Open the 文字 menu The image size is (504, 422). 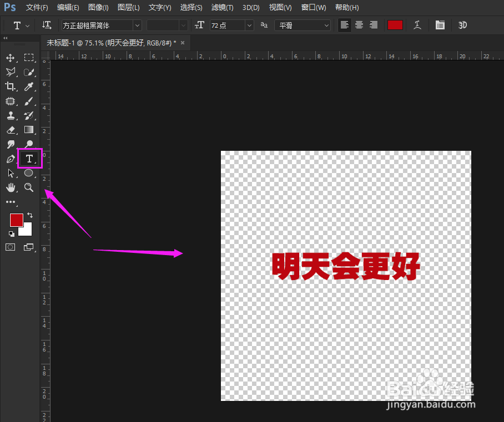[159, 7]
